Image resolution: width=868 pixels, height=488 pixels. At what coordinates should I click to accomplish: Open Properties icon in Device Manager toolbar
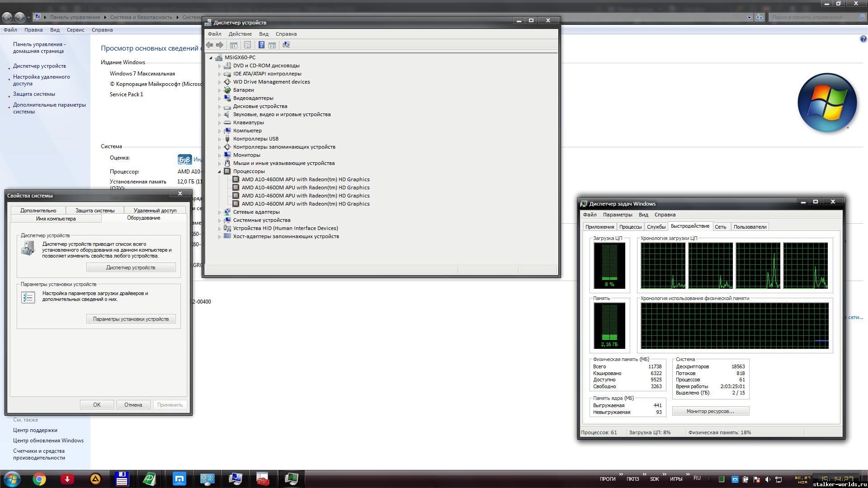tap(247, 45)
